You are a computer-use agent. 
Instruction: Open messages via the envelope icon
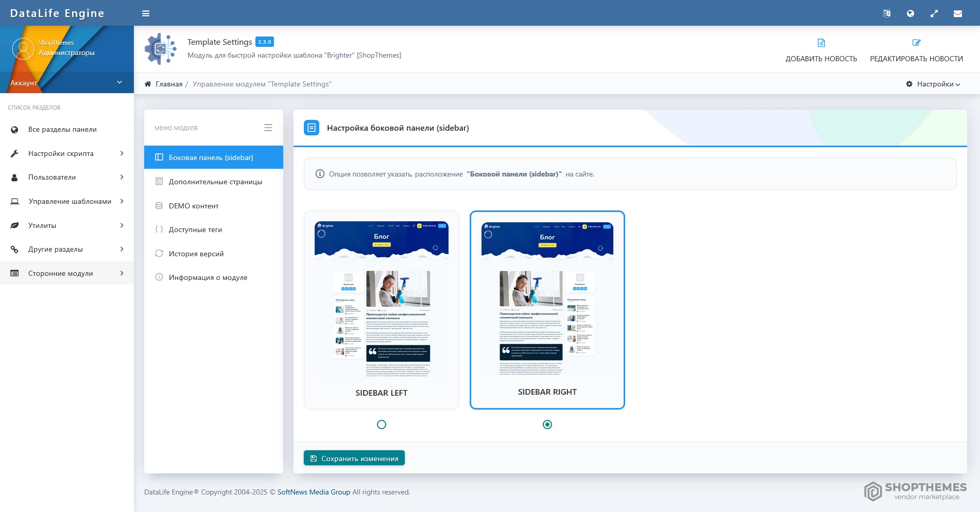click(957, 13)
